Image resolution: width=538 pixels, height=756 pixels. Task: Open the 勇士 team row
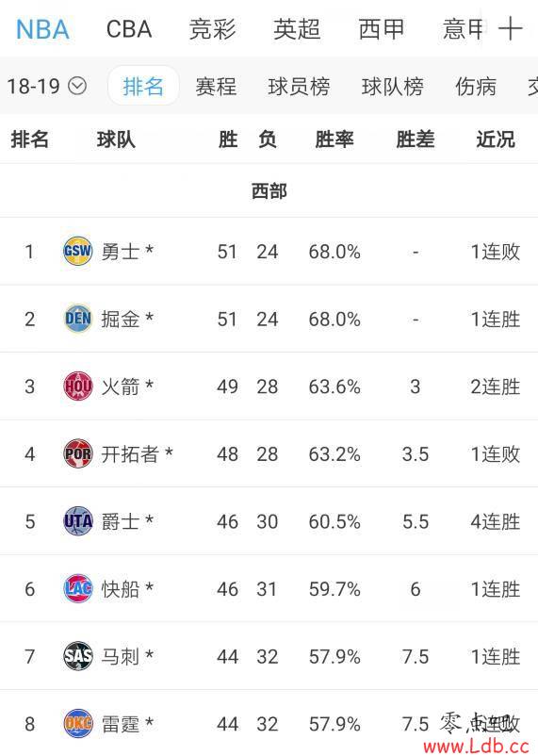[x=269, y=251]
